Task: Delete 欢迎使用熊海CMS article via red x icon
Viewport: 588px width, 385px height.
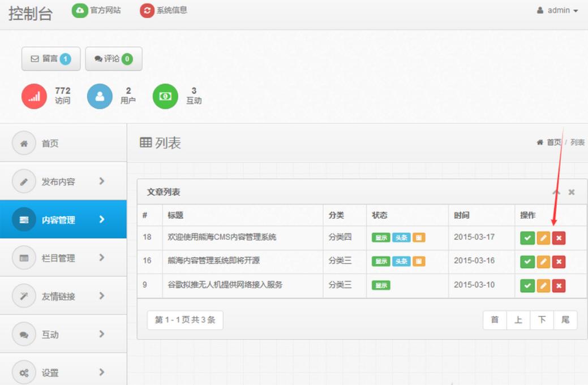Action: point(559,237)
